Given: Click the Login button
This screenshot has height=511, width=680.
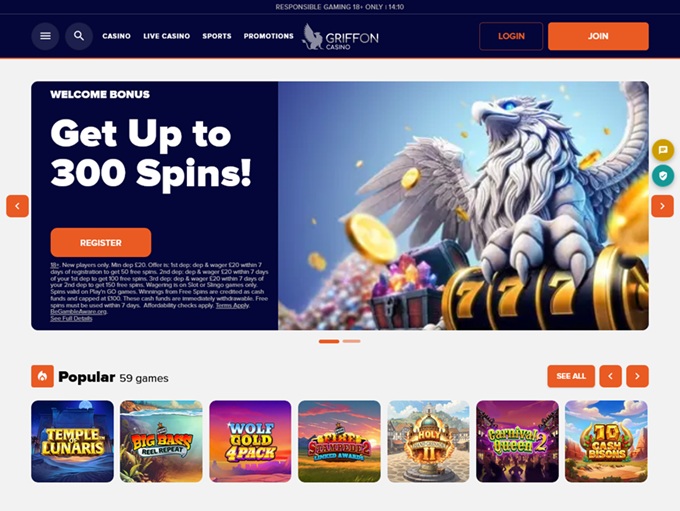Looking at the screenshot, I should pos(511,36).
